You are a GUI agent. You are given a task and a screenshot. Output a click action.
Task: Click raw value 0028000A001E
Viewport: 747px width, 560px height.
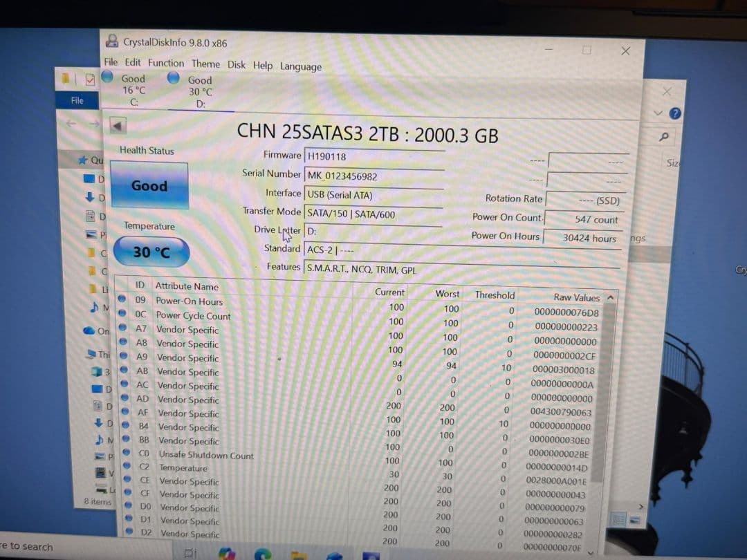556,480
